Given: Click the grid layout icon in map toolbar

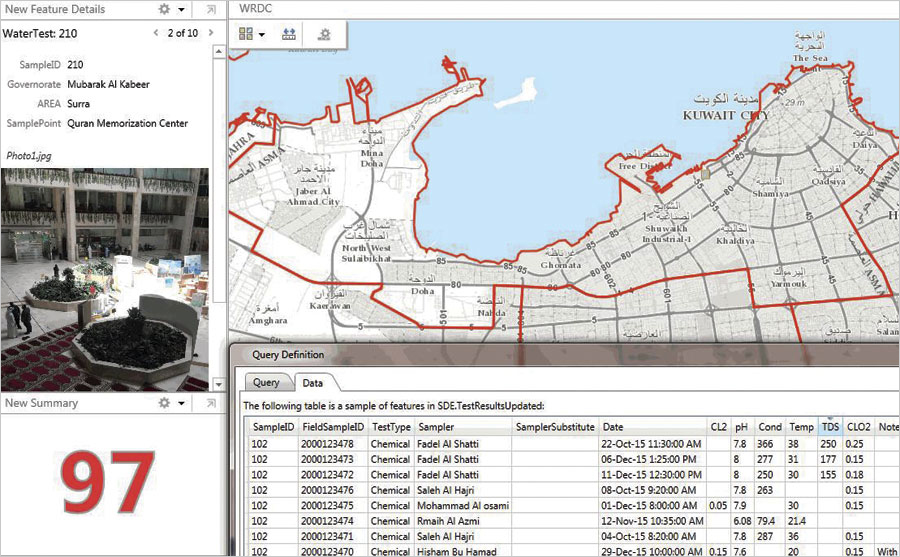Looking at the screenshot, I should coord(246,33).
